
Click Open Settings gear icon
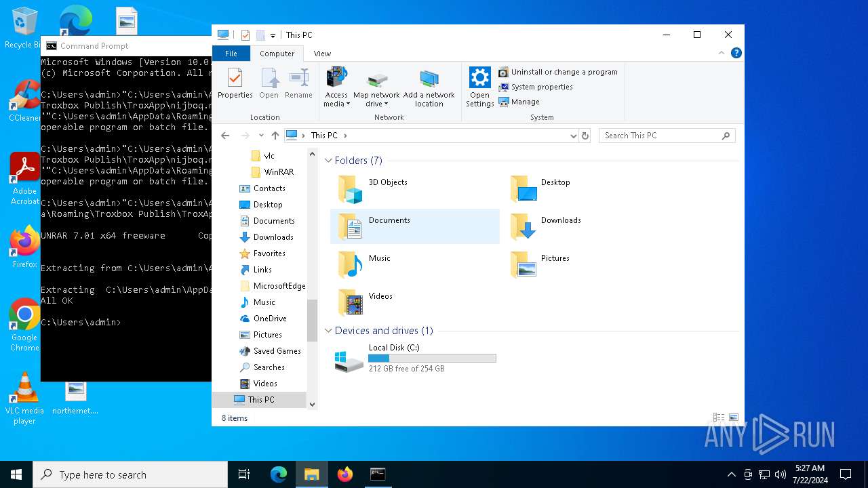click(479, 87)
